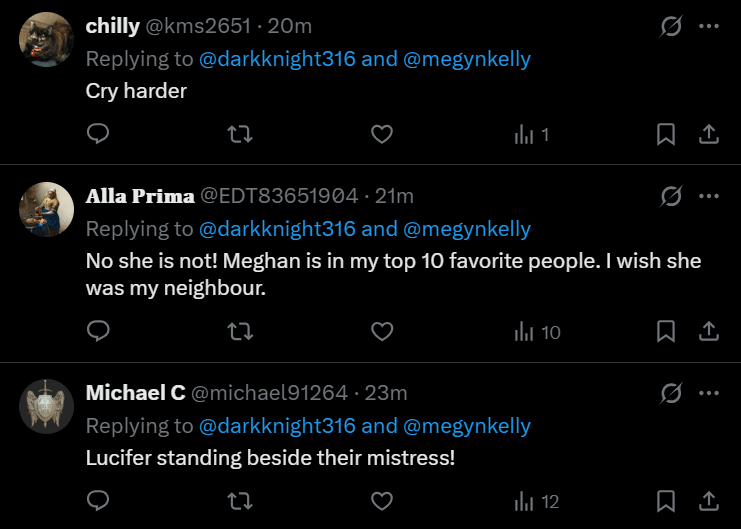Image resolution: width=741 pixels, height=529 pixels.
Task: Repost chilly's "Cry harder" tweet
Action: [x=240, y=134]
